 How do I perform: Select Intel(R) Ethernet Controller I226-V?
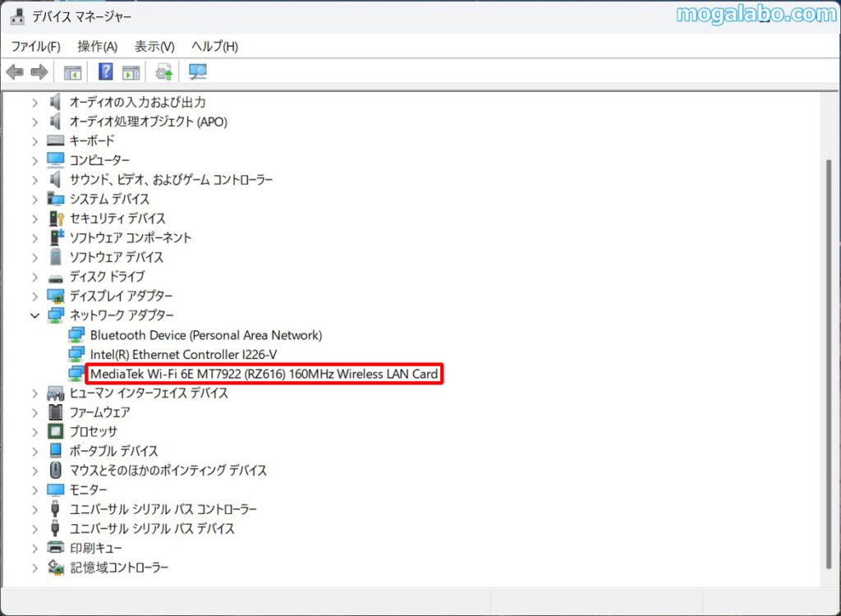coord(183,355)
